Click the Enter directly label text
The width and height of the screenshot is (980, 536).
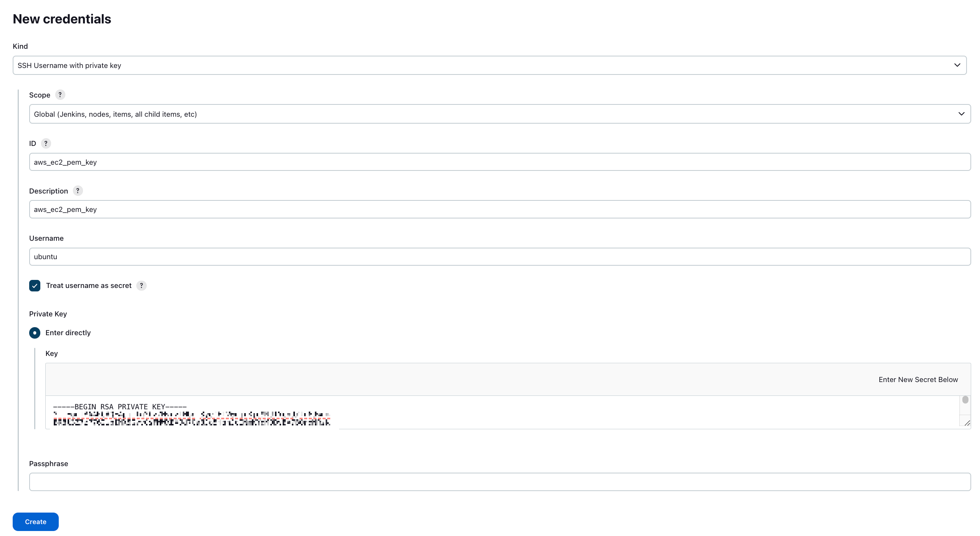[x=68, y=333]
